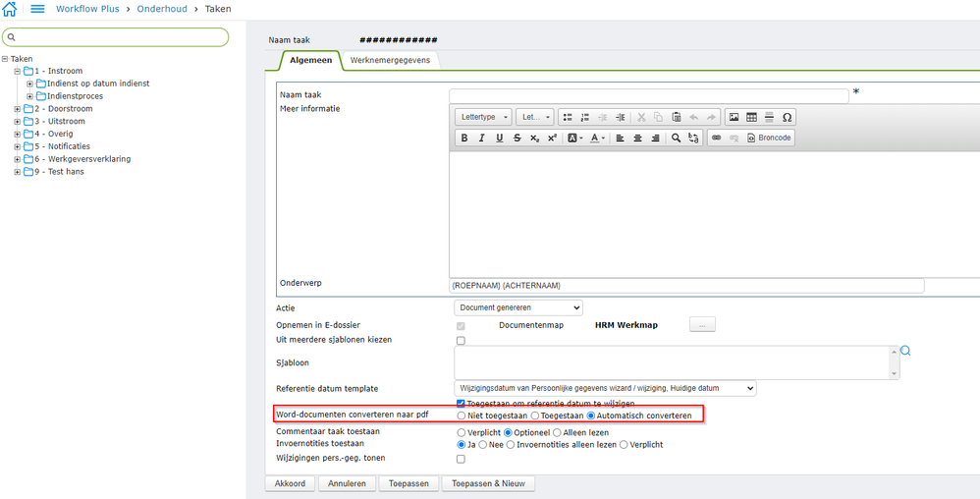This screenshot has width=980, height=499.
Task: Undo the last editor action
Action: pos(693,117)
